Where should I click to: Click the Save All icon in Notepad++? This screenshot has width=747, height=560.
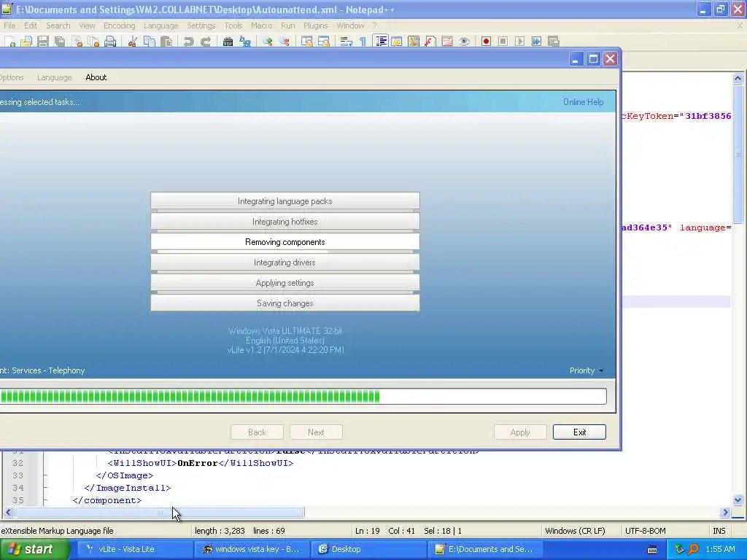[x=60, y=42]
